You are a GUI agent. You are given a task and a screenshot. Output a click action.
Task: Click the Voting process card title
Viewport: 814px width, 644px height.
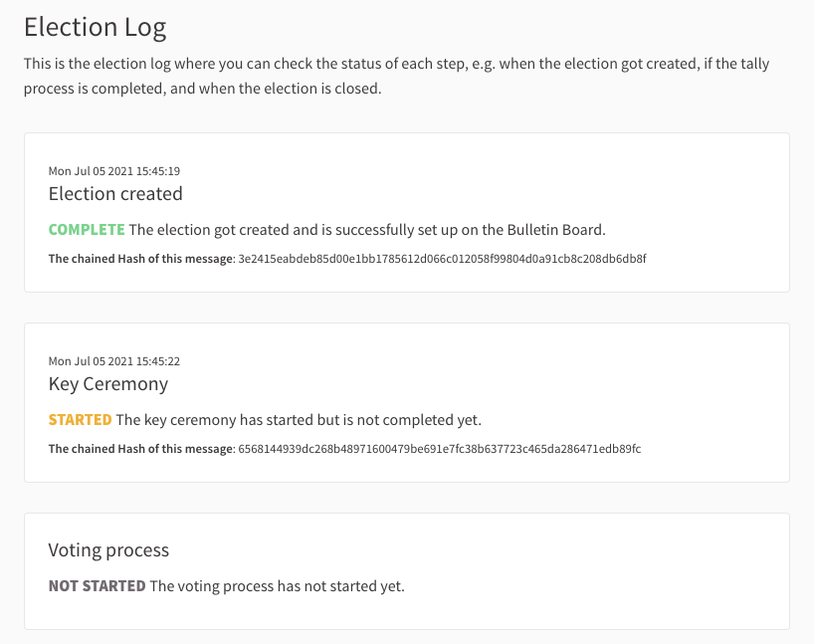coord(108,550)
